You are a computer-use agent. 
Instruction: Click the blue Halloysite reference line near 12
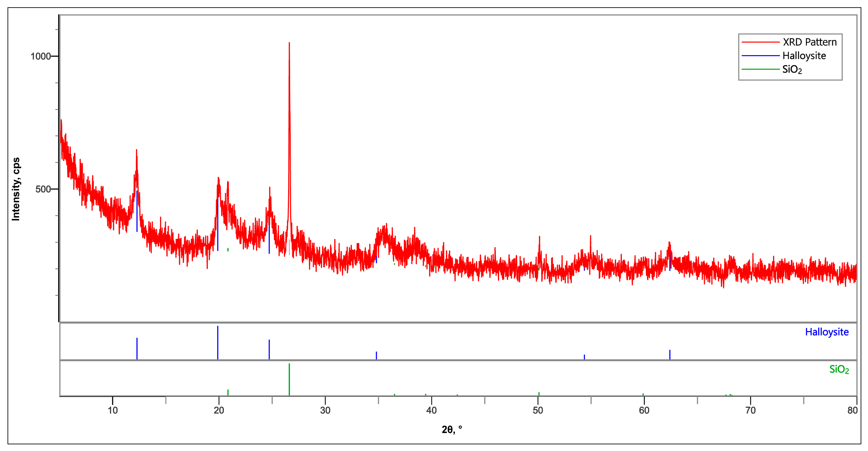pyautogui.click(x=137, y=349)
